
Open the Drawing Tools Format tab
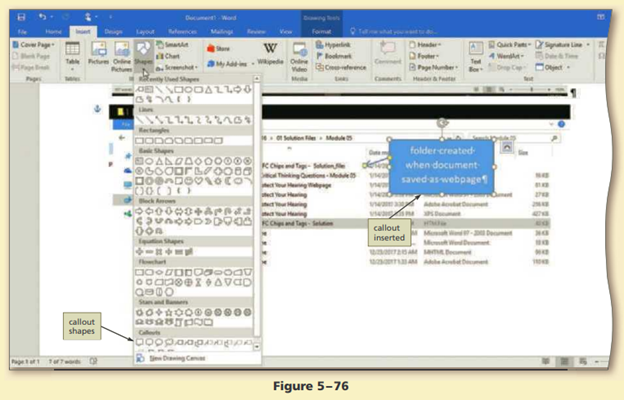click(x=321, y=31)
